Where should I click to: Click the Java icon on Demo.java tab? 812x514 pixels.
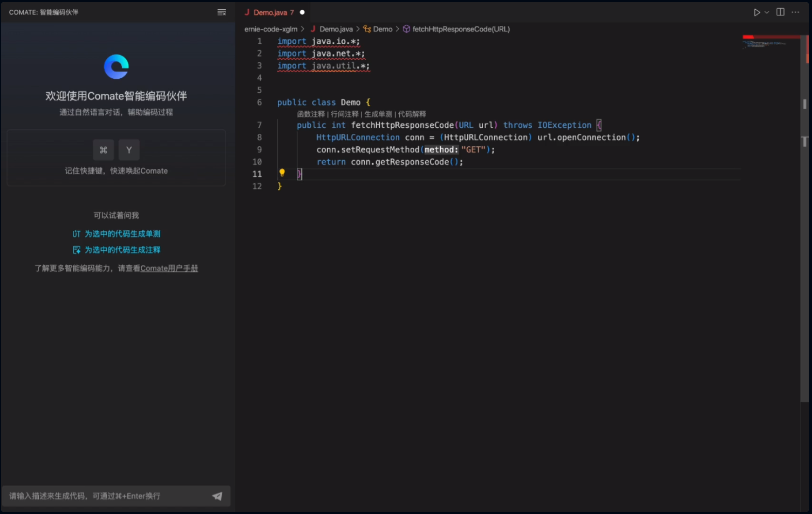coord(247,12)
